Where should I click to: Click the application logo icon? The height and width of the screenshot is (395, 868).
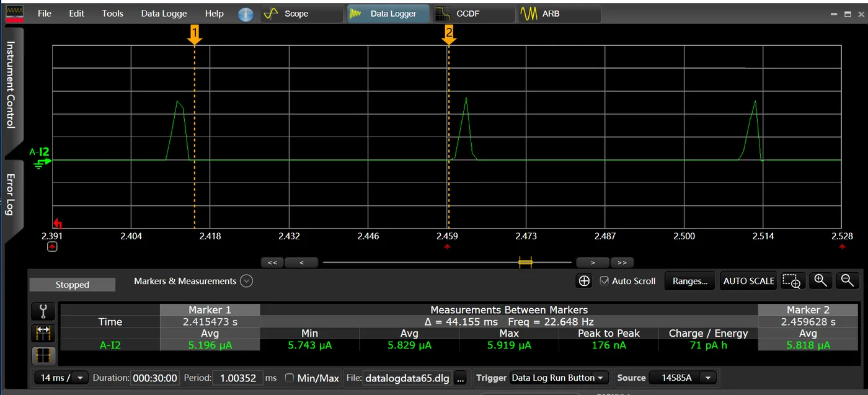14,13
